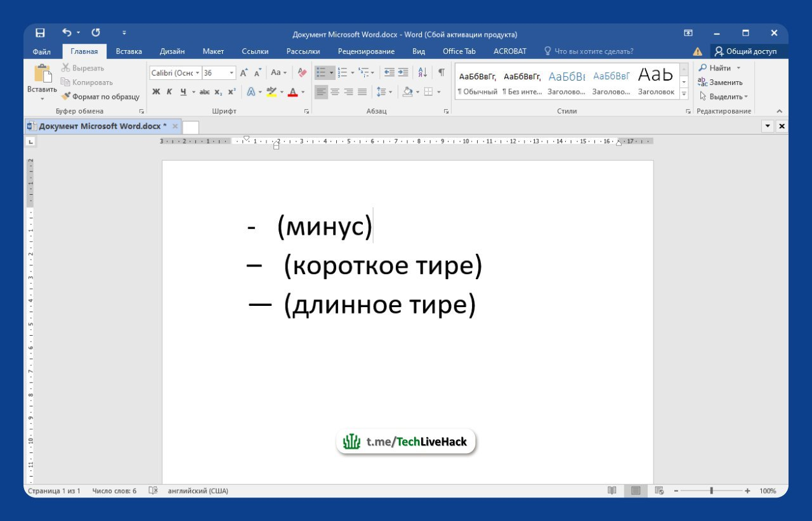Toggle bulleted list button
This screenshot has width=812, height=521.
pyautogui.click(x=321, y=72)
